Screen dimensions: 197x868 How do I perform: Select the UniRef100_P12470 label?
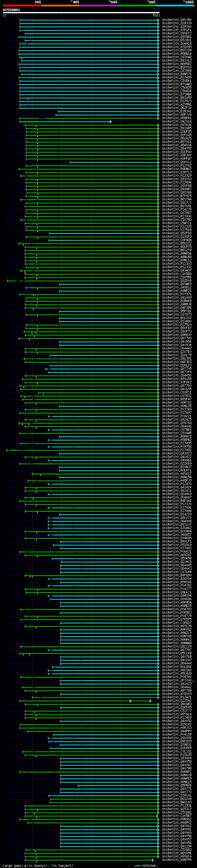177,484
